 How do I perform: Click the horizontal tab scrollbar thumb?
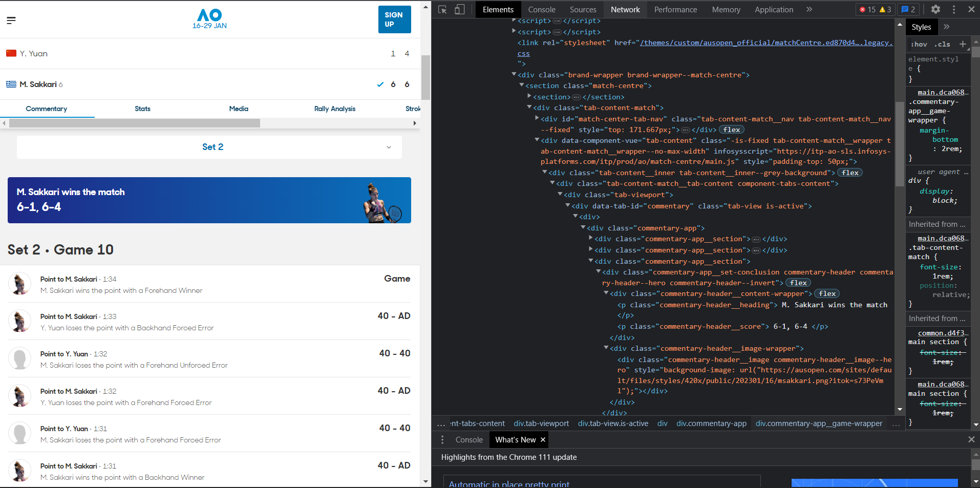pos(134,123)
